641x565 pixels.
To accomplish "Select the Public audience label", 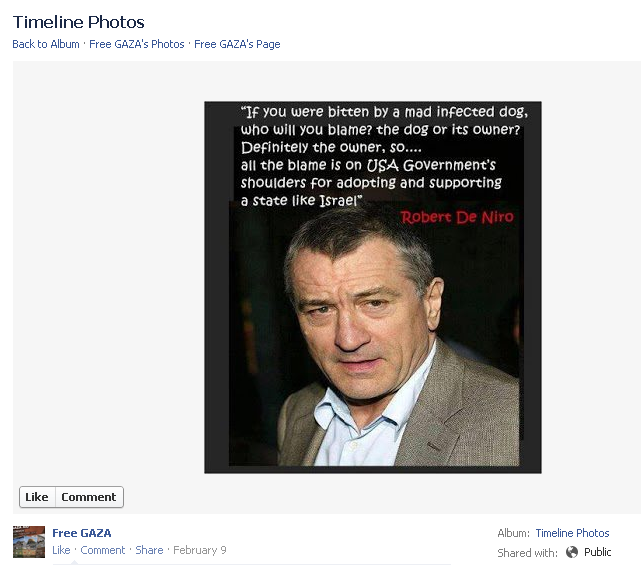I will click(x=598, y=552).
